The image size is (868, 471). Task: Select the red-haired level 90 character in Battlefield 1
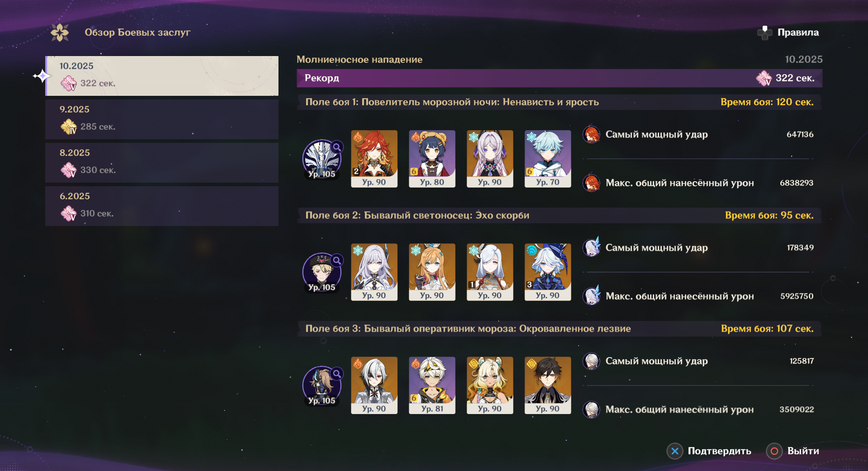click(x=374, y=159)
